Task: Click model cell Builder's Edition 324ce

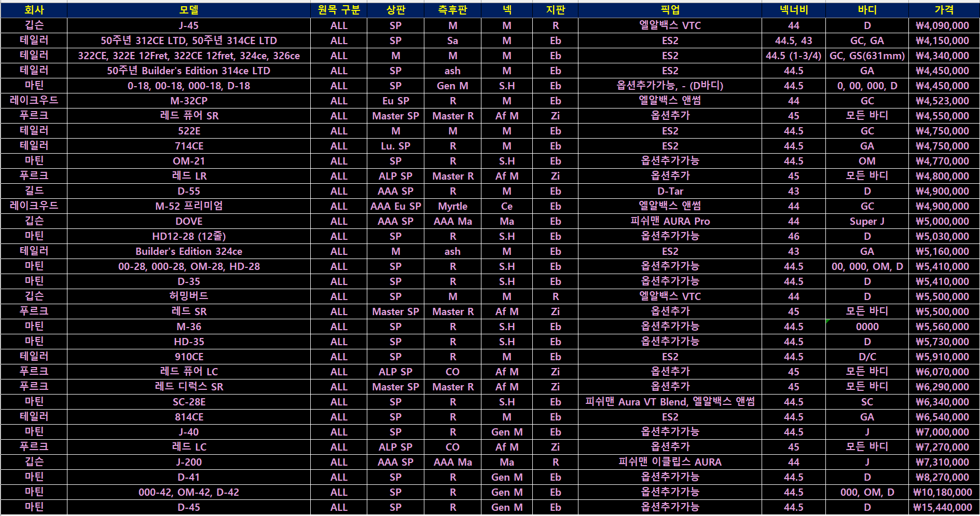Action: tap(189, 251)
